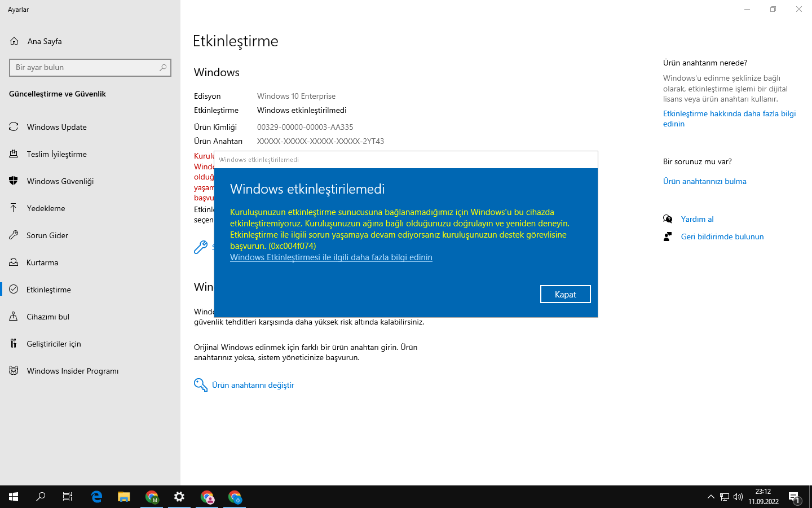Click the checkmark circle Etkinleştirme icon
The image size is (812, 508).
(x=14, y=290)
